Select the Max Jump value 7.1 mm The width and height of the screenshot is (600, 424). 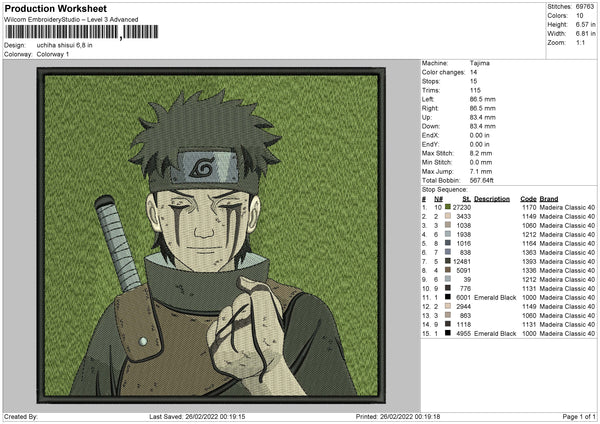click(481, 171)
